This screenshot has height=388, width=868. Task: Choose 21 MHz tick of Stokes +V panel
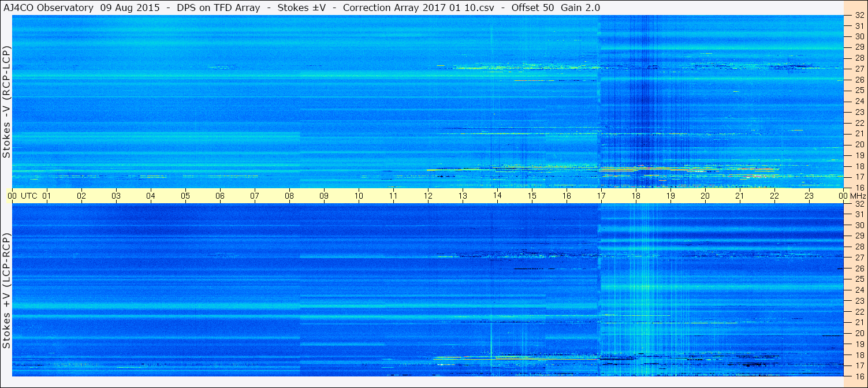[859, 322]
